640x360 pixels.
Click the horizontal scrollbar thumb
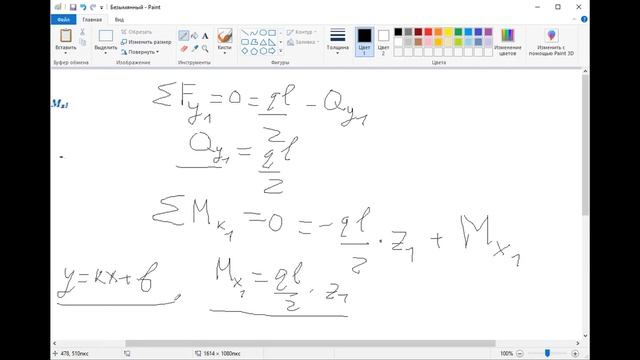[310, 343]
